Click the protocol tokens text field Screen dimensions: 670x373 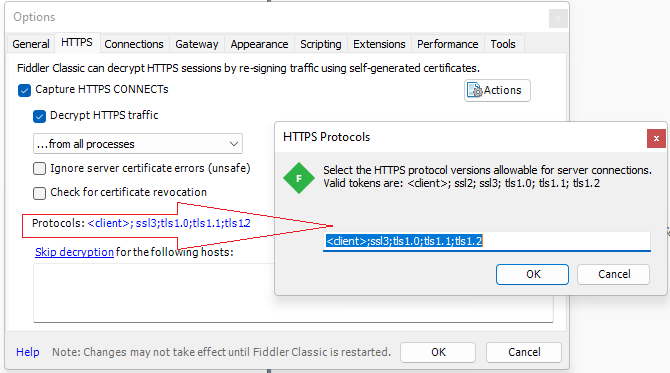click(487, 241)
